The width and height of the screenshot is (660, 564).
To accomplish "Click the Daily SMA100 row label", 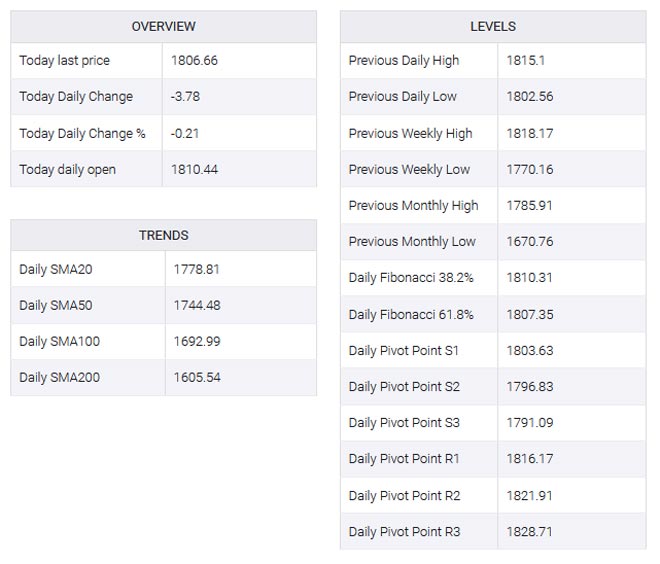I will pyautogui.click(x=59, y=342).
